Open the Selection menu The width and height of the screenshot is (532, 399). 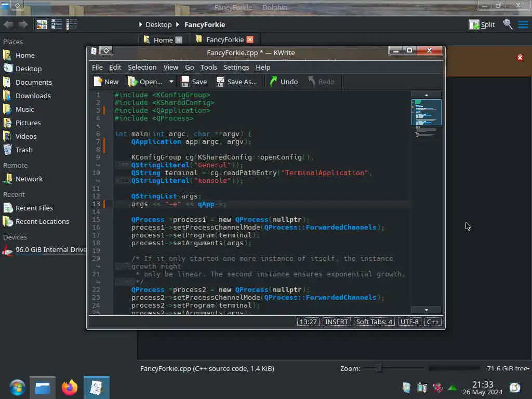[x=142, y=67]
